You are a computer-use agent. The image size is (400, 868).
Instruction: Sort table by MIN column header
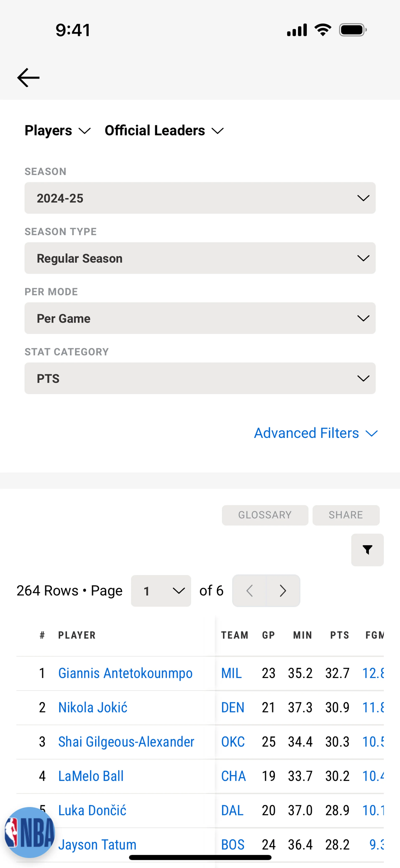tap(302, 635)
